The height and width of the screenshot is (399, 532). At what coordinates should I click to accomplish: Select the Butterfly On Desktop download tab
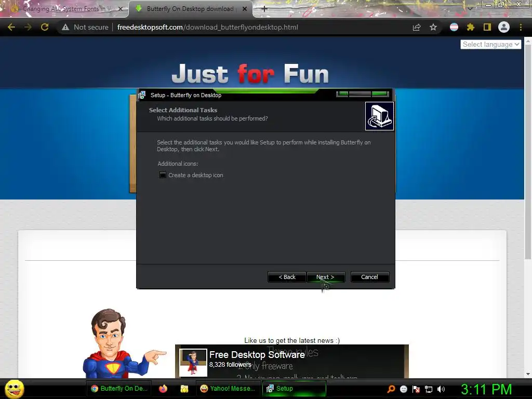click(190, 9)
